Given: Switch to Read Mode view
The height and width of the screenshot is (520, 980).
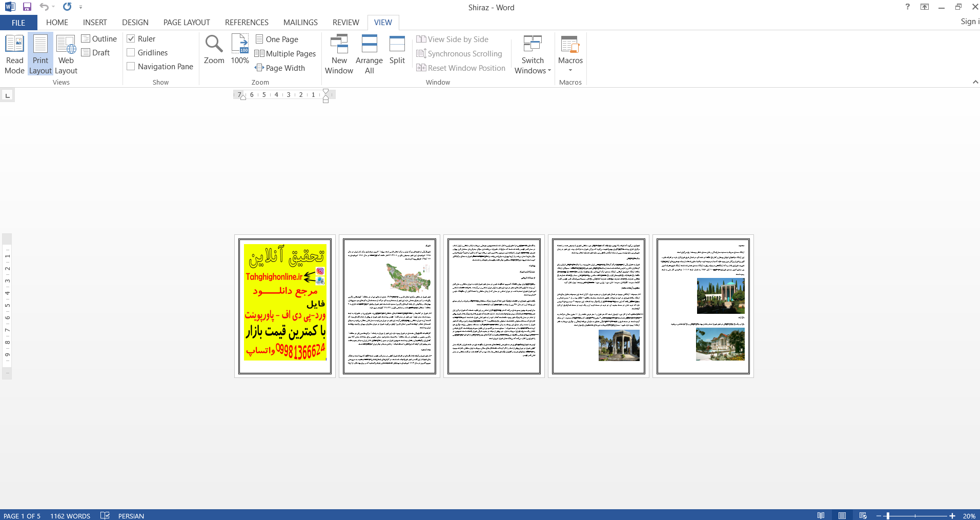Looking at the screenshot, I should (14, 54).
